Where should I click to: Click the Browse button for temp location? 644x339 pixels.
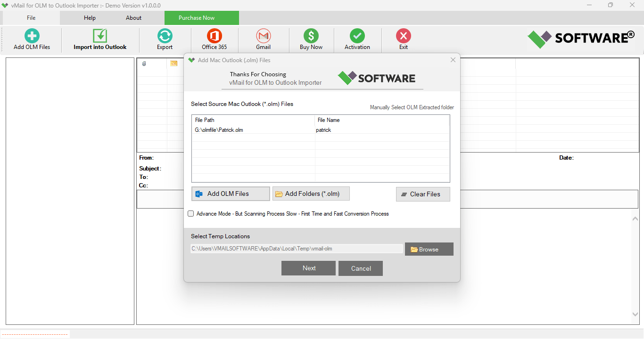pos(429,249)
